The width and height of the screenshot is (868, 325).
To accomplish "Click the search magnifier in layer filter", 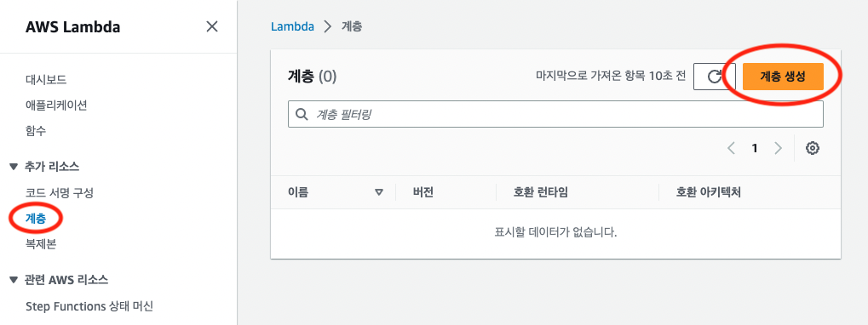I will [x=302, y=114].
